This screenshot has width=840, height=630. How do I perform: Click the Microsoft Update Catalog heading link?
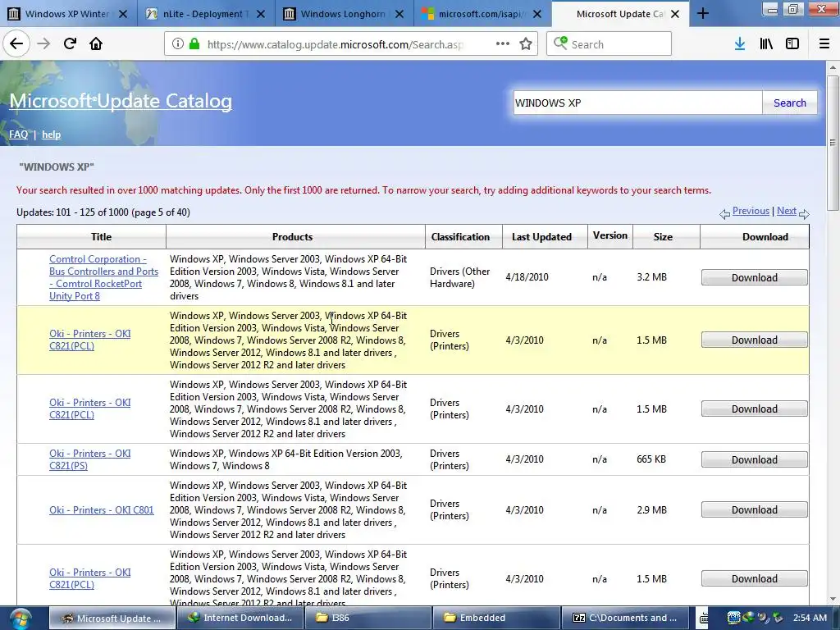[x=121, y=101]
